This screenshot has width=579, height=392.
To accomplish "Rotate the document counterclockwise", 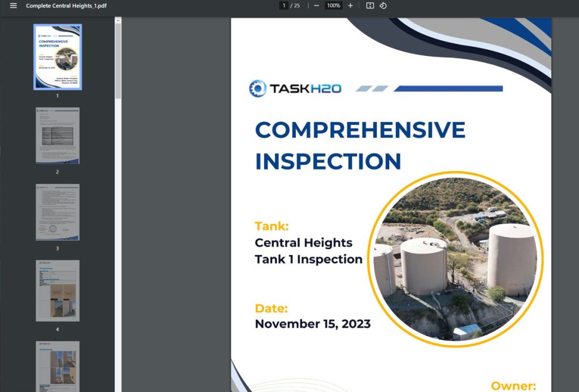I will (x=383, y=6).
